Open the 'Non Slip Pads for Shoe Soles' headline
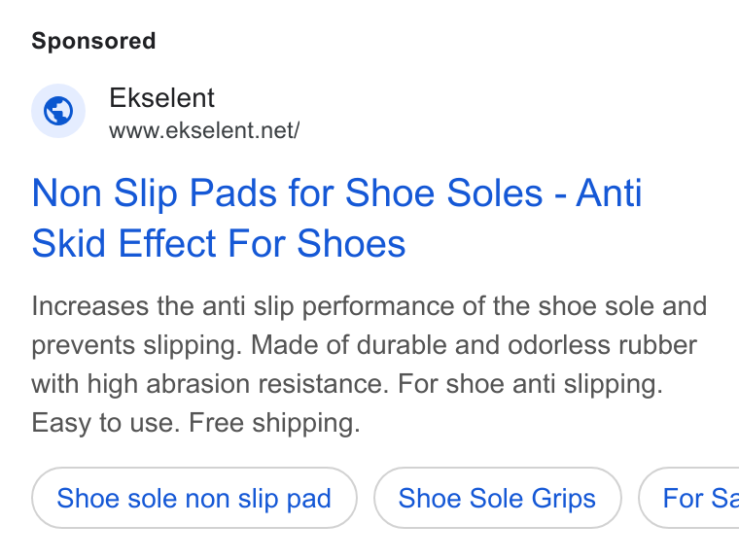The width and height of the screenshot is (739, 560). [x=287, y=193]
